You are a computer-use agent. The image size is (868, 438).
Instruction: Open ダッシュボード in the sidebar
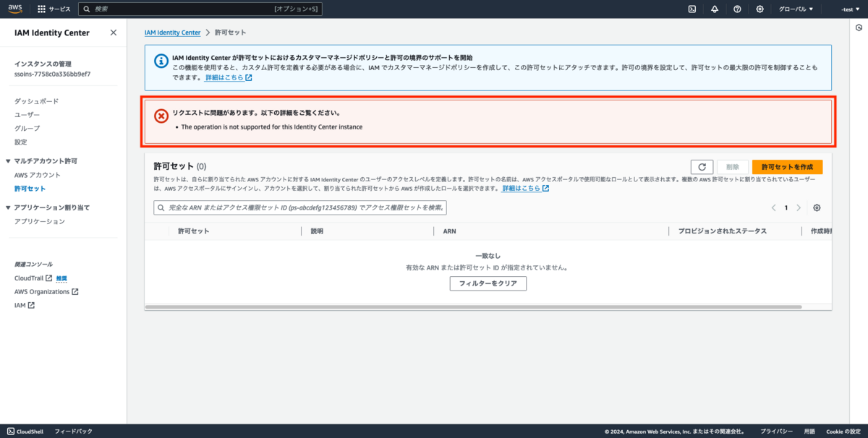coord(36,101)
